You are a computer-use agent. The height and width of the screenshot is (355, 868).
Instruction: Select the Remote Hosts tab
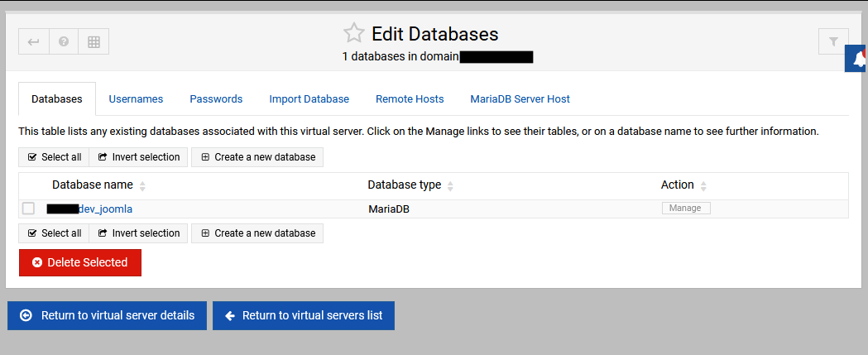click(x=410, y=99)
